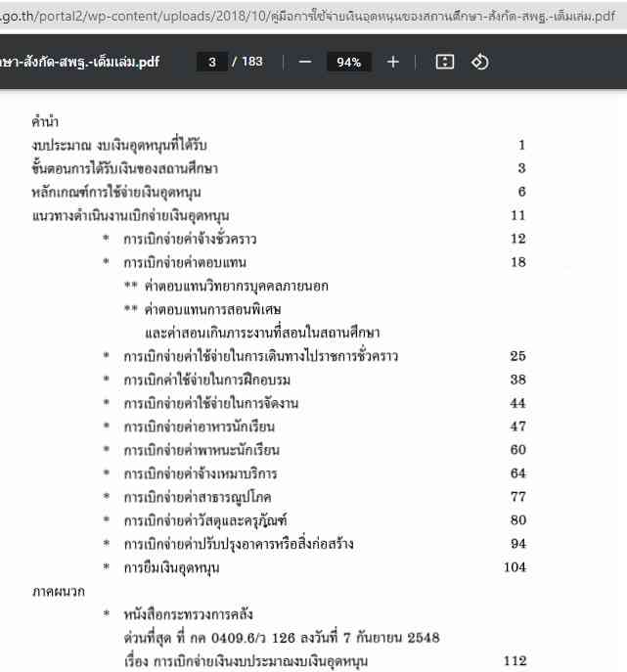Screen dimensions: 627x672
Task: Click the การเบิกจ่ายค่าอาหารนักเรียน entry
Action: pos(199,426)
